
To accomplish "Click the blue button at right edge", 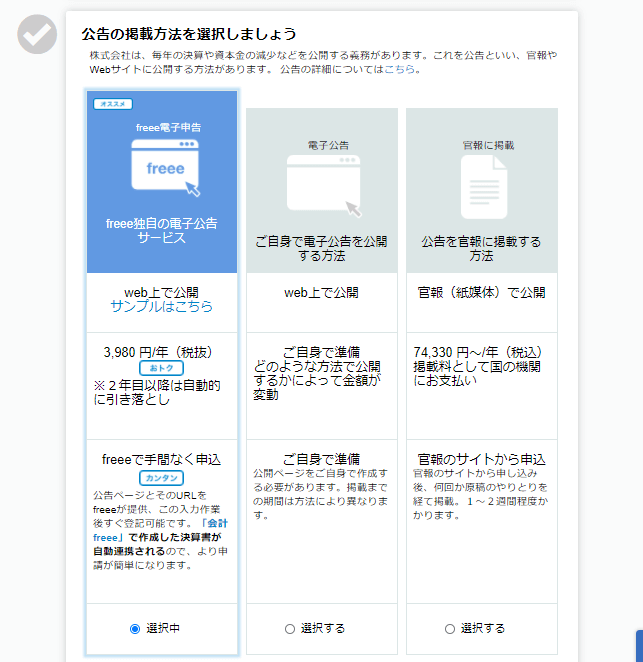I will click(639, 646).
